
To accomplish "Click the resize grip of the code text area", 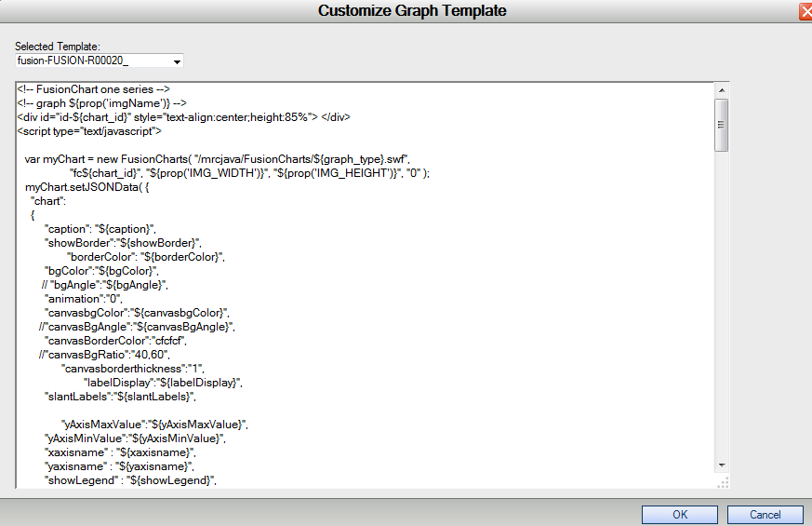I will coord(723,482).
